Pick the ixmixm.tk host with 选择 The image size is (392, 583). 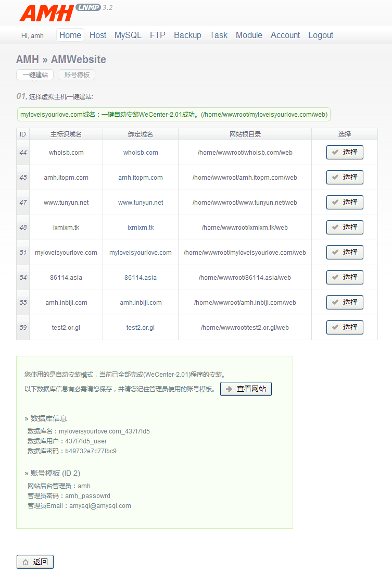coord(345,228)
